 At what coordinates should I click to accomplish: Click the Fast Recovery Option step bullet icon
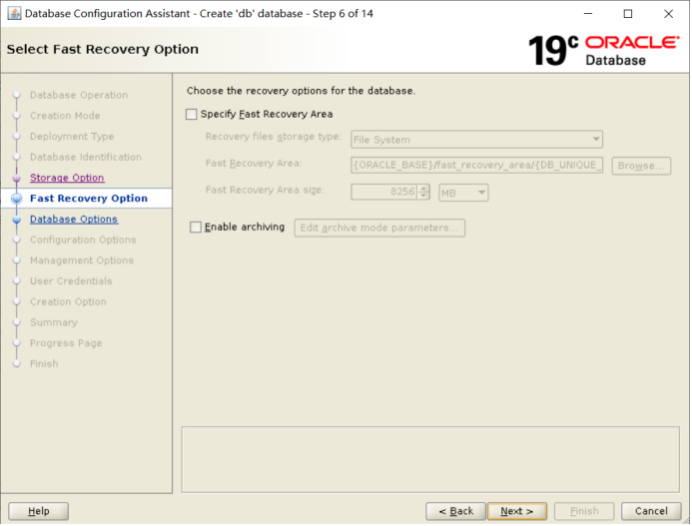tap(17, 199)
